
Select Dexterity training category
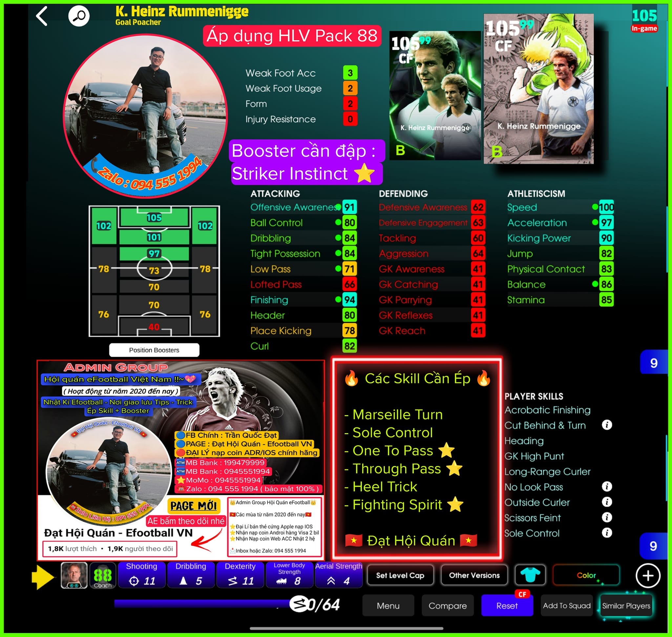tap(240, 575)
